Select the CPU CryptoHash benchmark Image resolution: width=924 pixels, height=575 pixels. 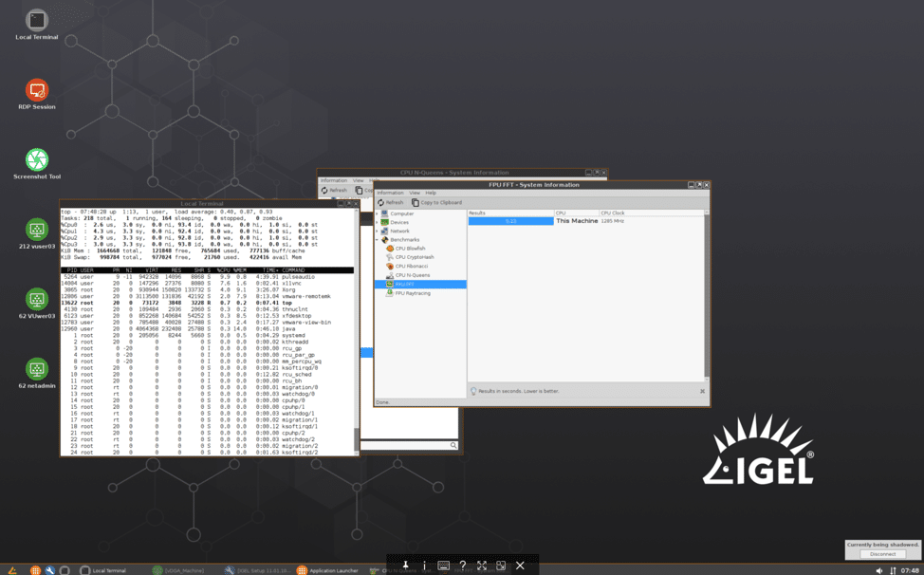pyautogui.click(x=415, y=257)
